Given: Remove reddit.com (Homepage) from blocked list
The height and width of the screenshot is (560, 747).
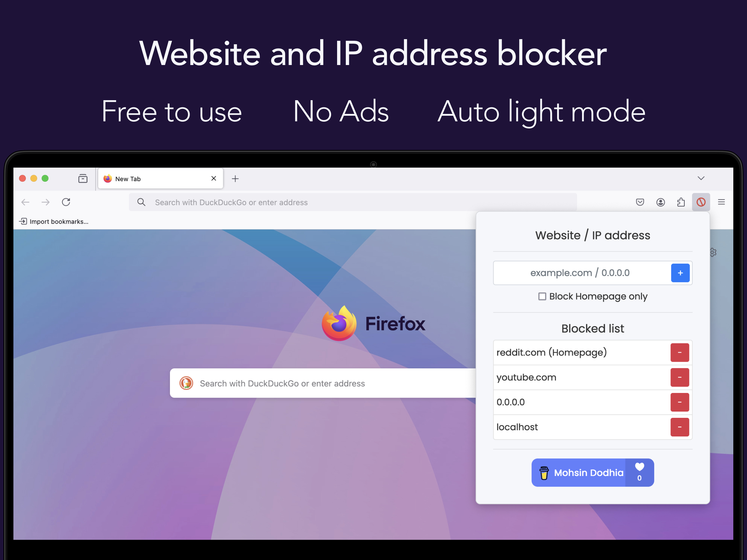Looking at the screenshot, I should pos(679,352).
